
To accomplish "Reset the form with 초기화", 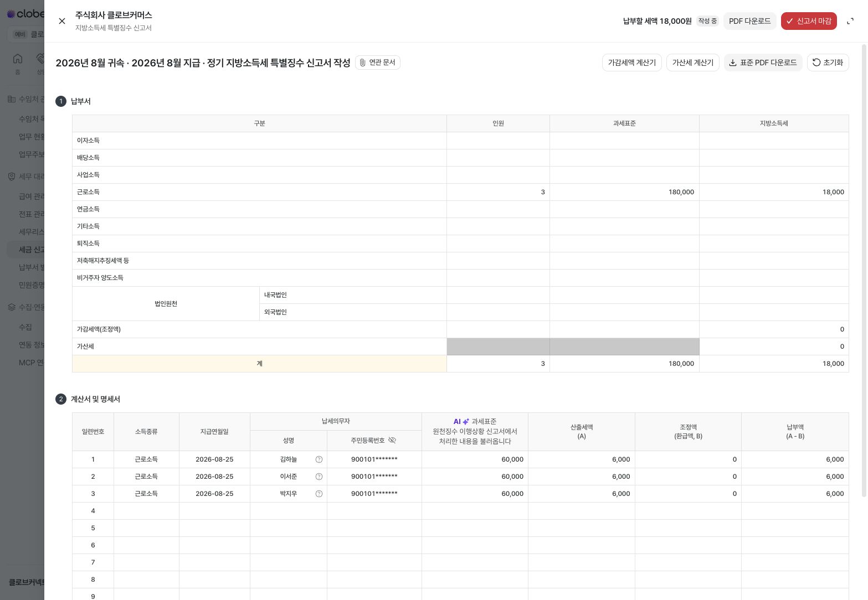I will (828, 63).
